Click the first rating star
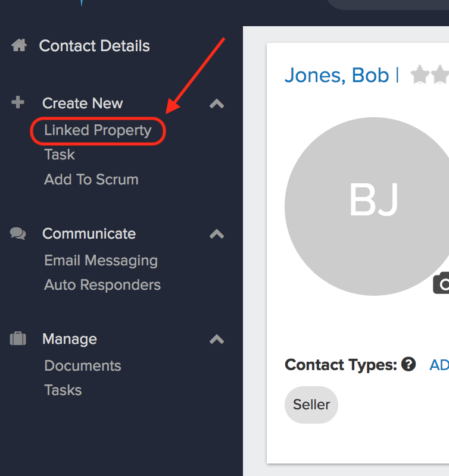 [x=420, y=74]
